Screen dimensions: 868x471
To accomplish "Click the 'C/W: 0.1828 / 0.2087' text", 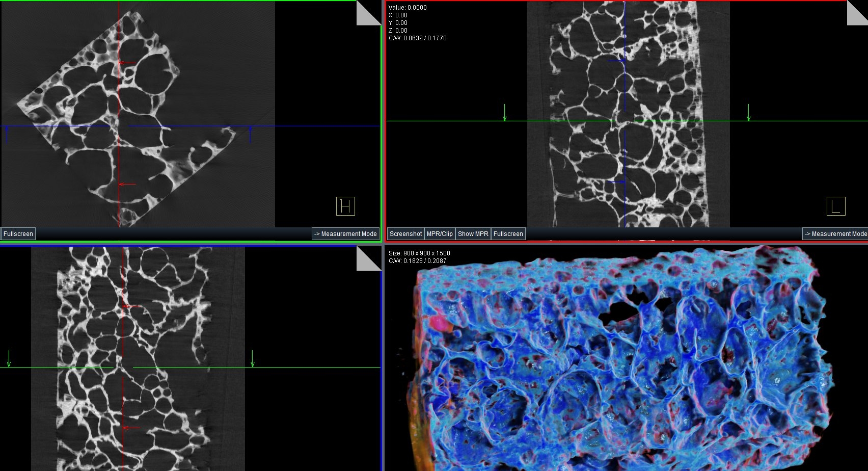I will click(x=417, y=261).
